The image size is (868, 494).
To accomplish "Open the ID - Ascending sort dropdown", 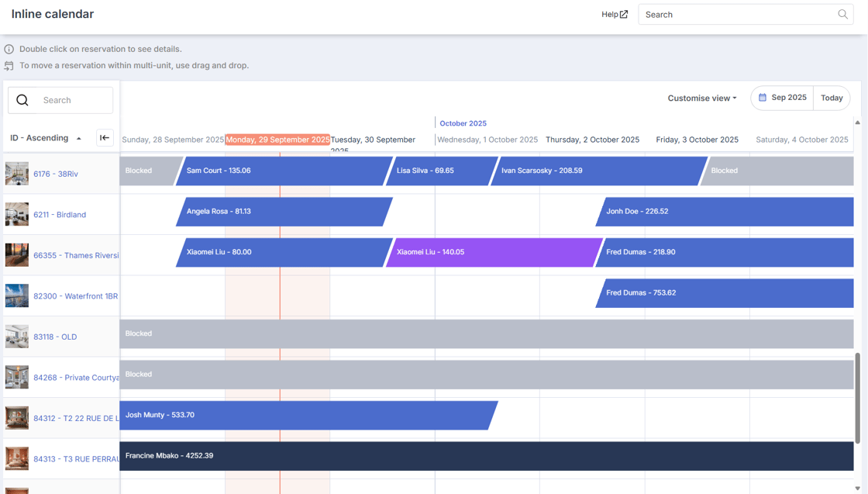I will [46, 138].
